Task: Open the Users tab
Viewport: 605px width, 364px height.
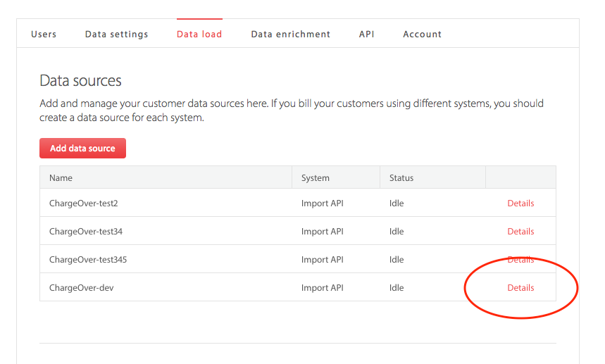Action: click(x=44, y=34)
